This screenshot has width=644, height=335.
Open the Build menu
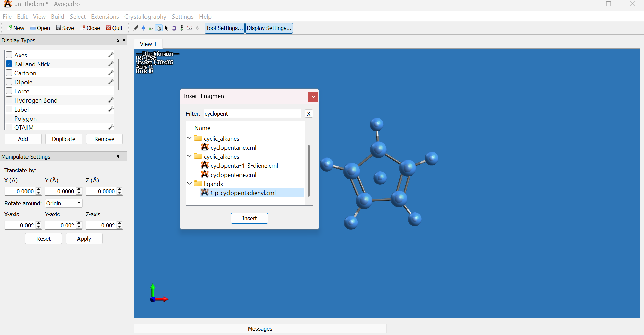(x=57, y=17)
